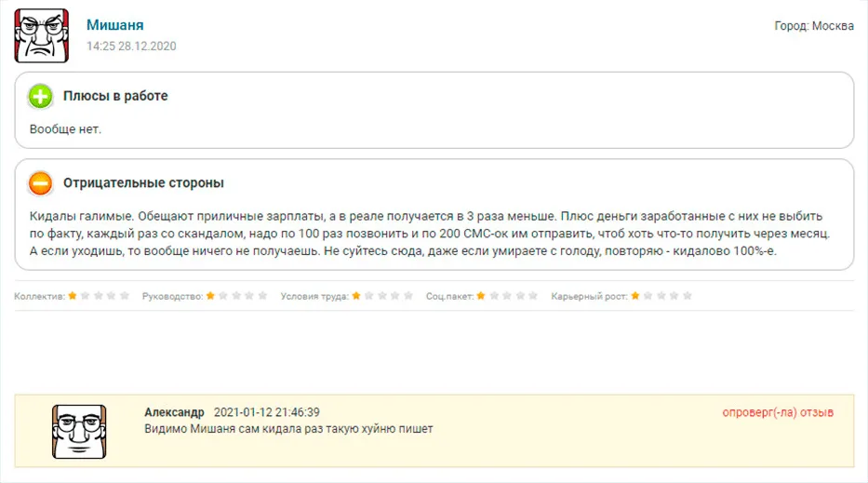
Task: Click the Александр commenter name
Action: (x=174, y=412)
